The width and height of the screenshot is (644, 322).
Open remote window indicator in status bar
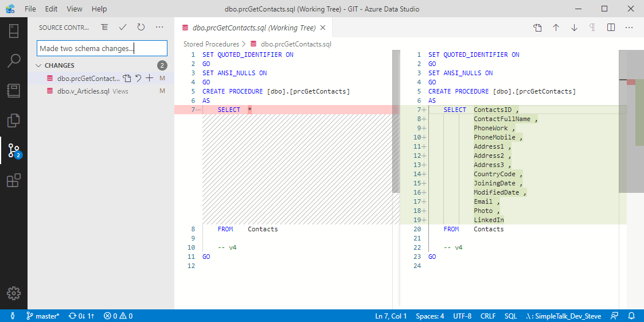click(13, 316)
